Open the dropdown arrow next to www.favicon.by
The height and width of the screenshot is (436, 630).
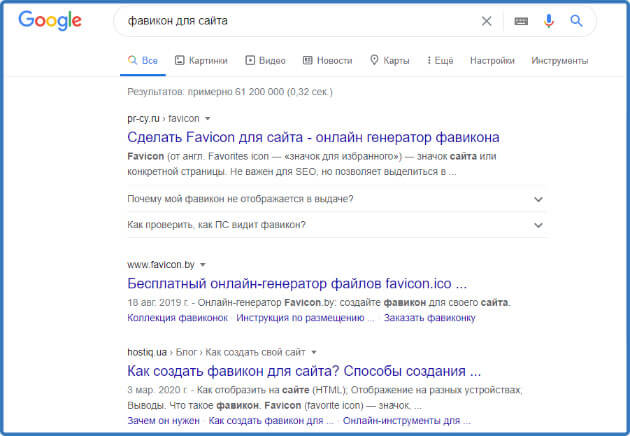(x=203, y=265)
